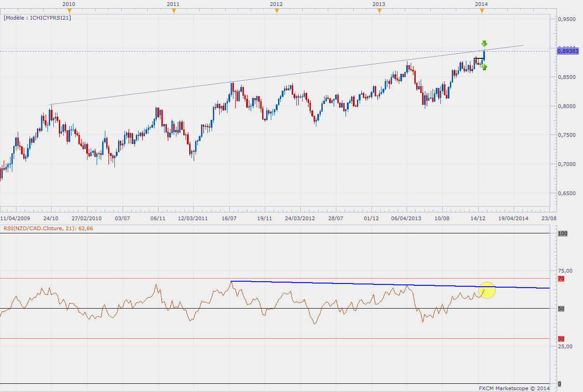
Task: Click the 01/12 date label
Action: click(x=371, y=218)
